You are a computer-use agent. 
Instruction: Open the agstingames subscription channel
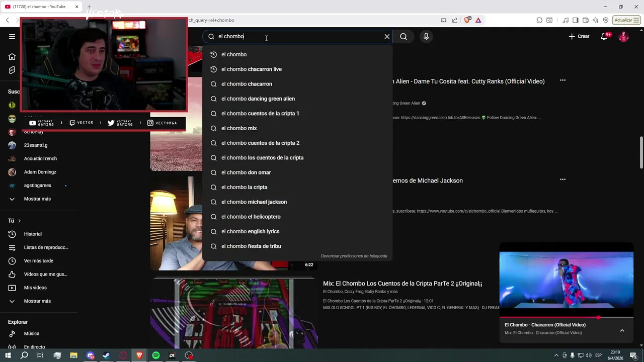point(38,185)
